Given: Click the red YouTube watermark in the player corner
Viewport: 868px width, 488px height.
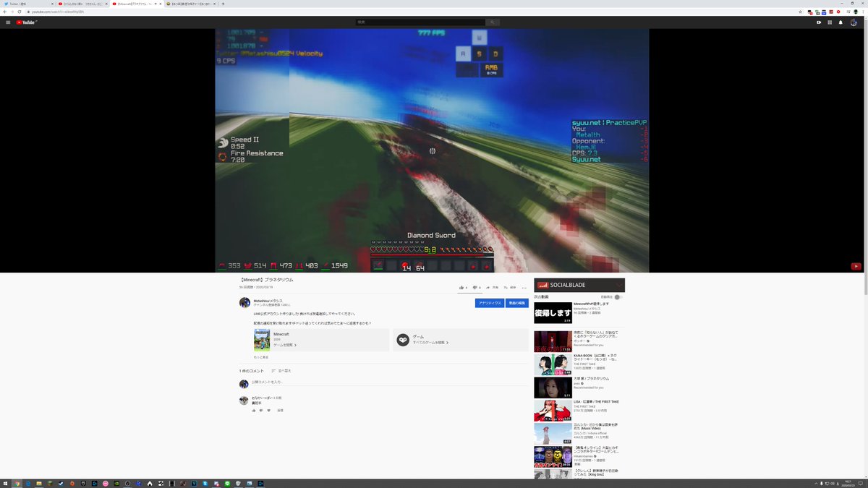Looking at the screenshot, I should pos(856,266).
